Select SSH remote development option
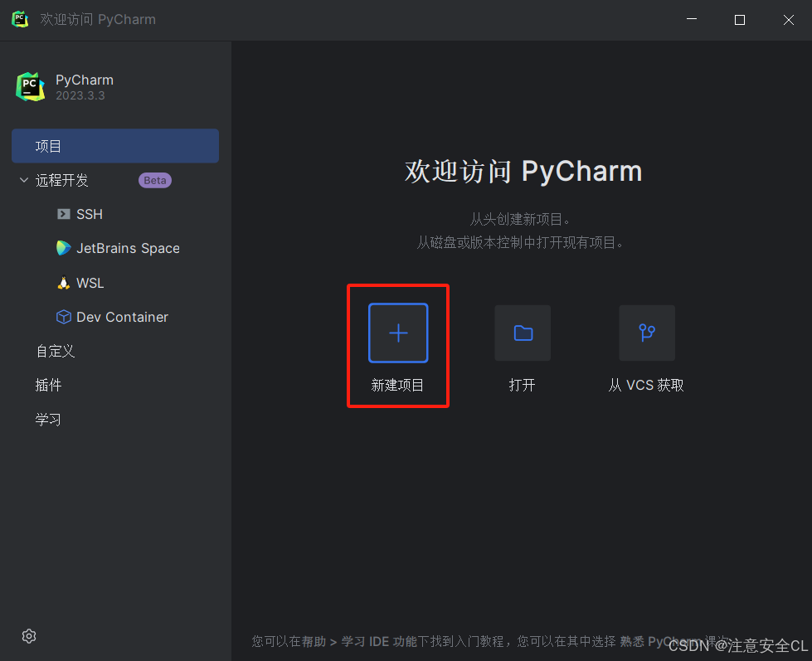The image size is (812, 661). 89,214
